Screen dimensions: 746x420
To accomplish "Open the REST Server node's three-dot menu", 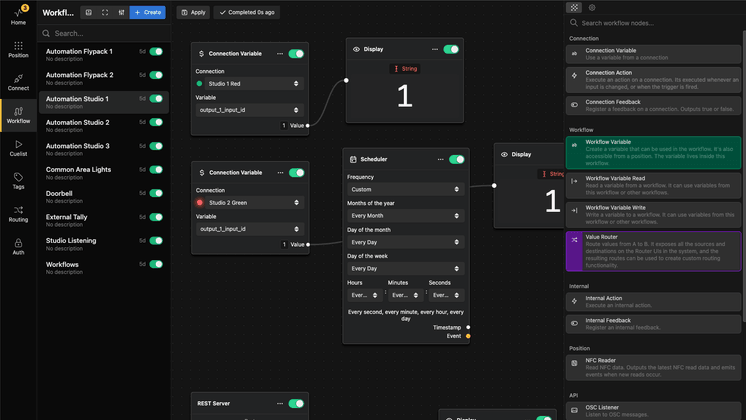I will point(280,403).
